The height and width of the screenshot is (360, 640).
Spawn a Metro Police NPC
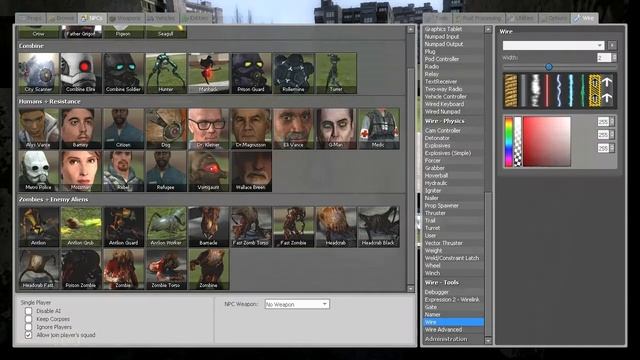[x=38, y=171]
